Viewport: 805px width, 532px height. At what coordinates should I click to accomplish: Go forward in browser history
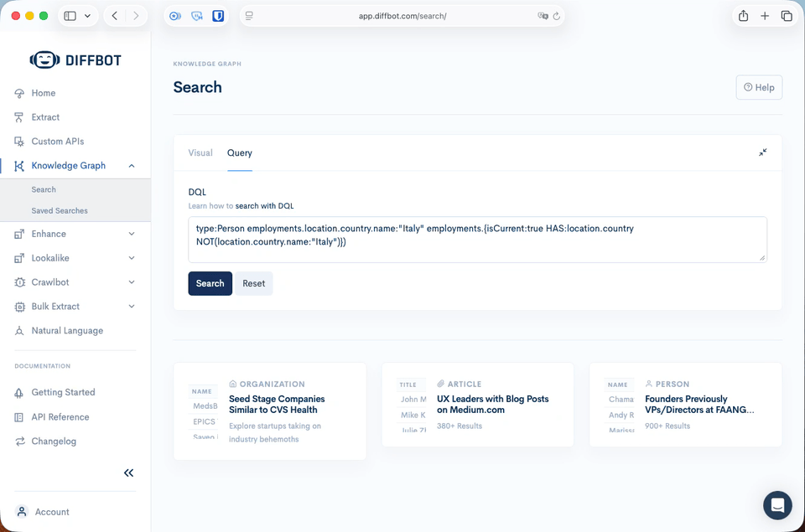pyautogui.click(x=136, y=16)
